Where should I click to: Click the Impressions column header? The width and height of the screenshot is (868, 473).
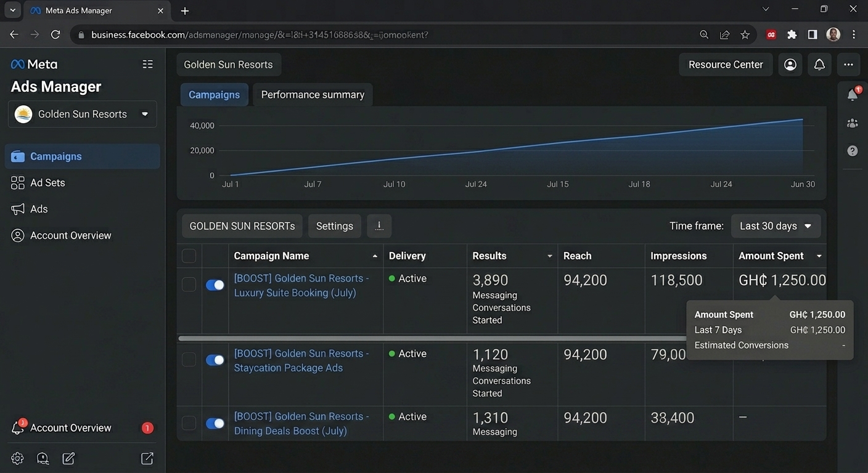[x=679, y=256]
